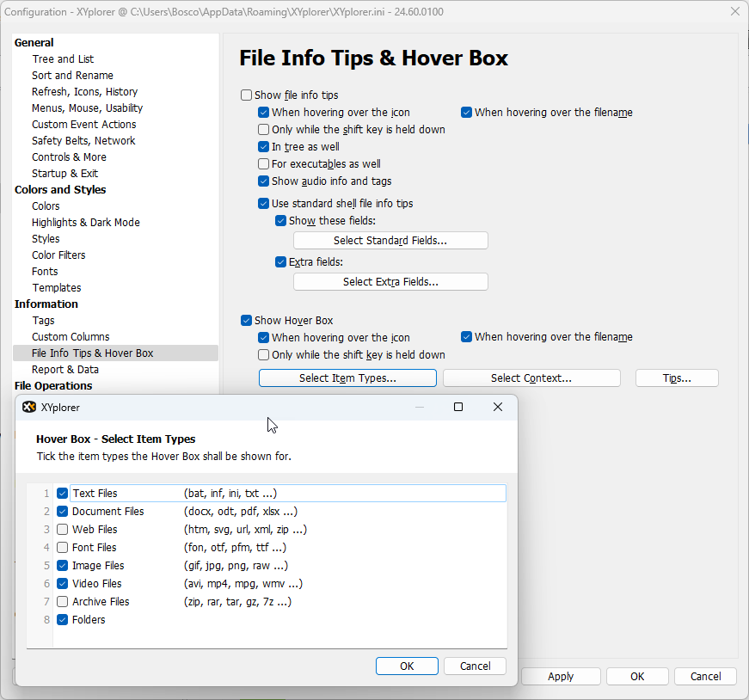The image size is (749, 700).
Task: Open Highlights & Dark Mode section
Action: coord(85,223)
